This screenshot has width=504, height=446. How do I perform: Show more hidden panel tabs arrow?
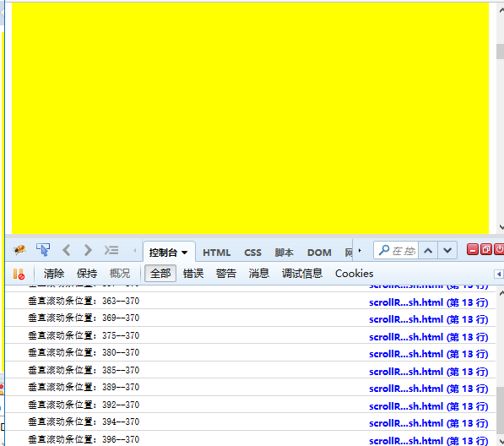click(360, 250)
